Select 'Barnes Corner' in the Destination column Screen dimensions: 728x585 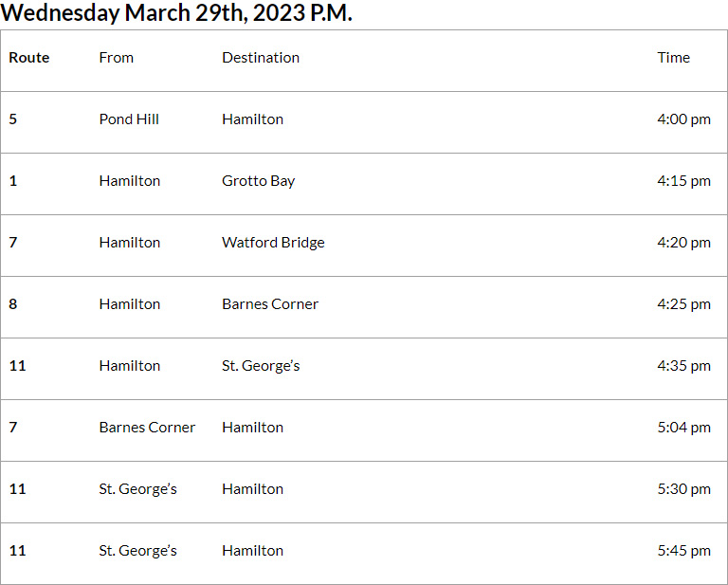tap(270, 304)
